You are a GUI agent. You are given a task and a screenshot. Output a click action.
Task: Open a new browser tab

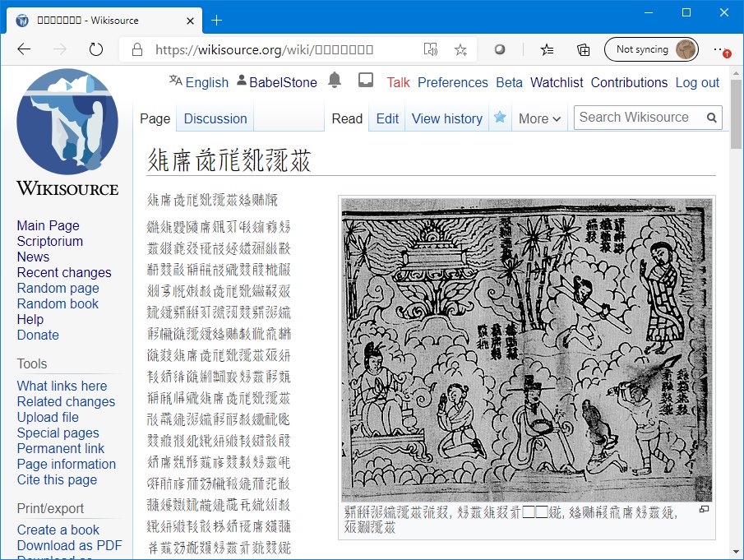click(x=216, y=20)
